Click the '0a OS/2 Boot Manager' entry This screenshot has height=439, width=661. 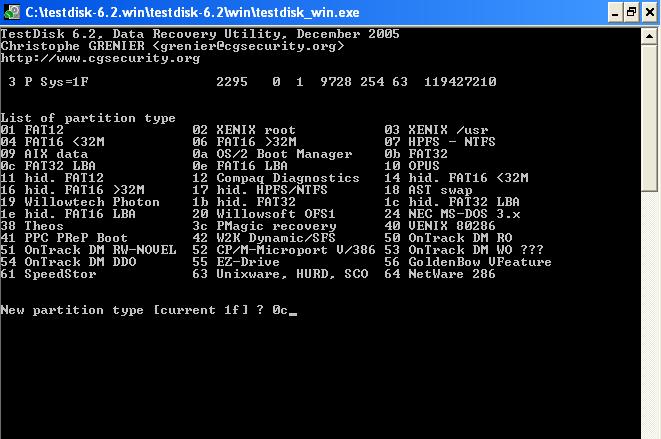(272, 154)
